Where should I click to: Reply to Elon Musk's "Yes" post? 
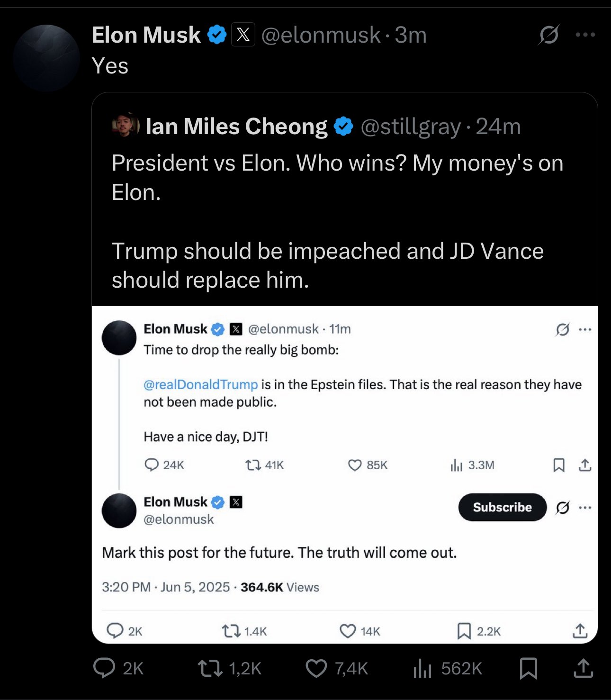click(x=105, y=668)
